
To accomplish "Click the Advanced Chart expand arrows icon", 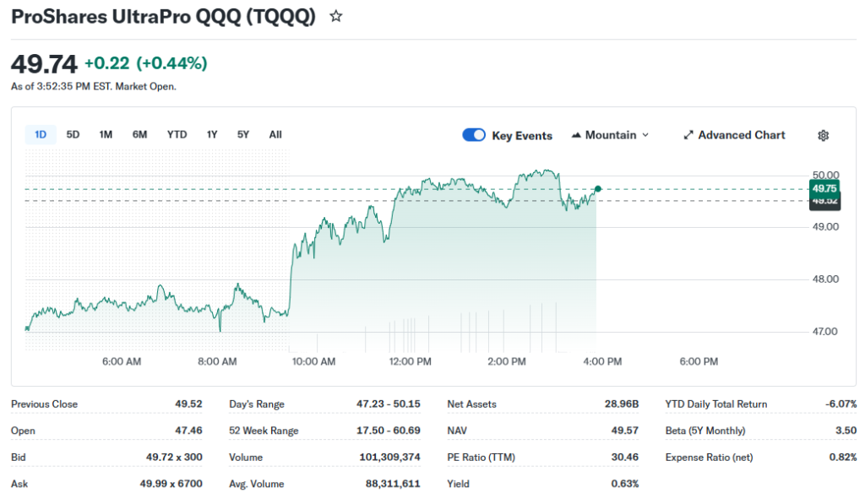I will pyautogui.click(x=688, y=135).
